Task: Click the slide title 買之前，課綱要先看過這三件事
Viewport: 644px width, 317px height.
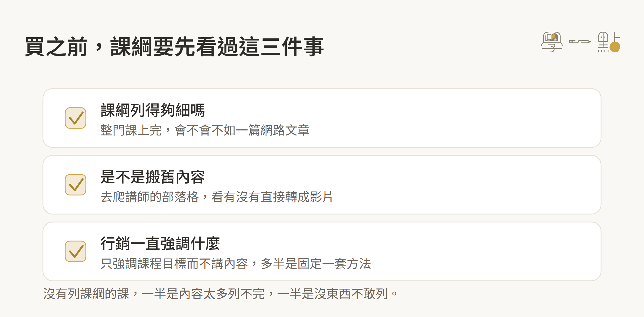Action: pyautogui.click(x=174, y=47)
